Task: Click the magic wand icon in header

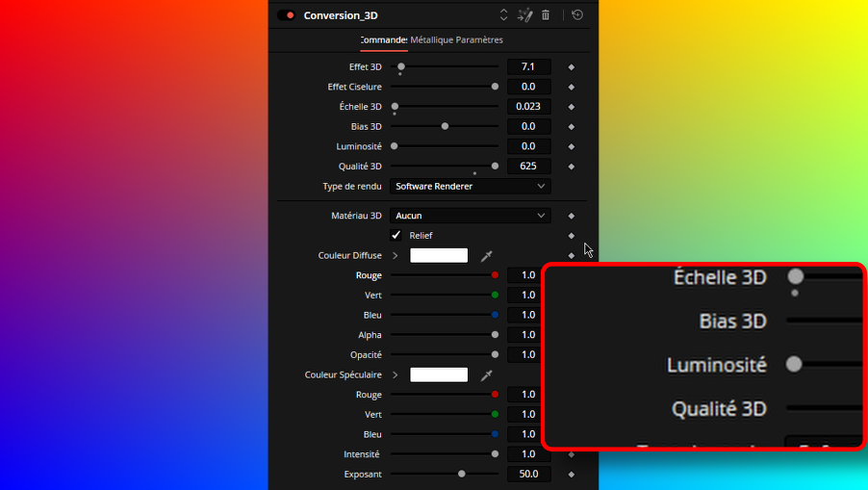Action: (524, 15)
